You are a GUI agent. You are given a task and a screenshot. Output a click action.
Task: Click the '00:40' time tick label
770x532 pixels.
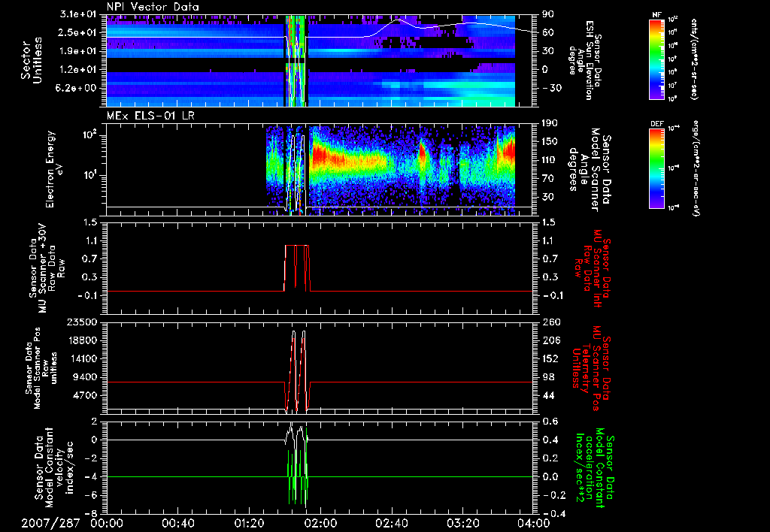coord(177,524)
